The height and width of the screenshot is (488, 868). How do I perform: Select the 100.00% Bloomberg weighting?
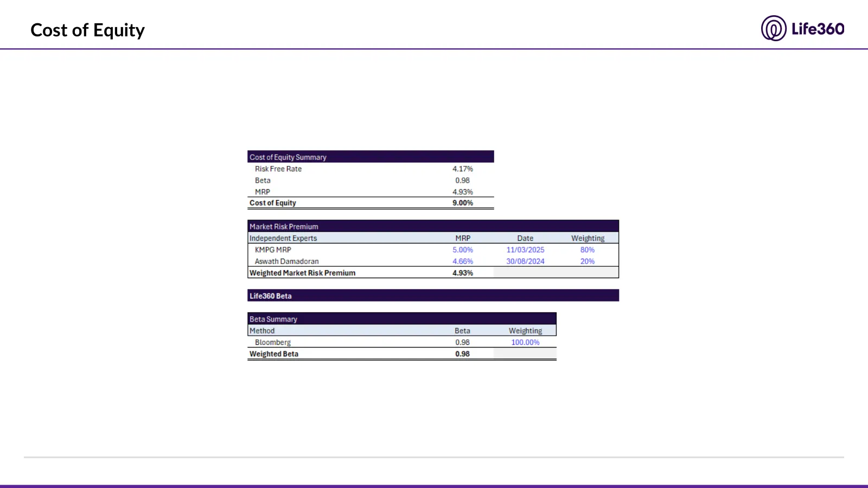[x=525, y=342]
